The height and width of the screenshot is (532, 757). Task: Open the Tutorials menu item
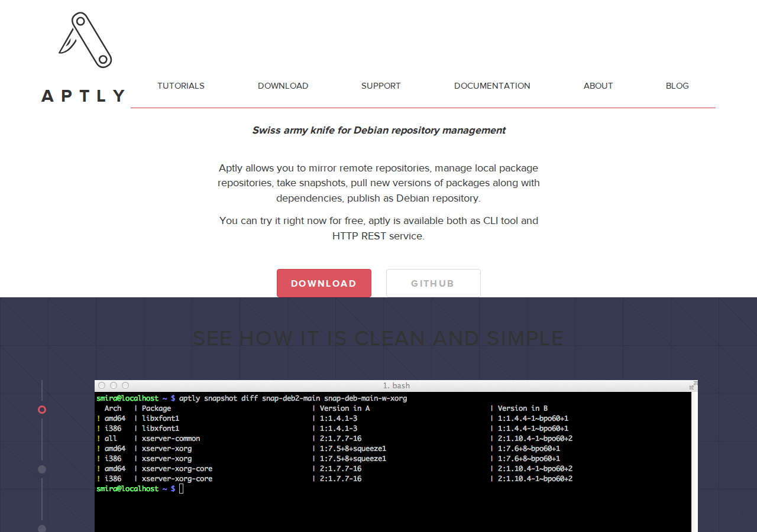181,86
